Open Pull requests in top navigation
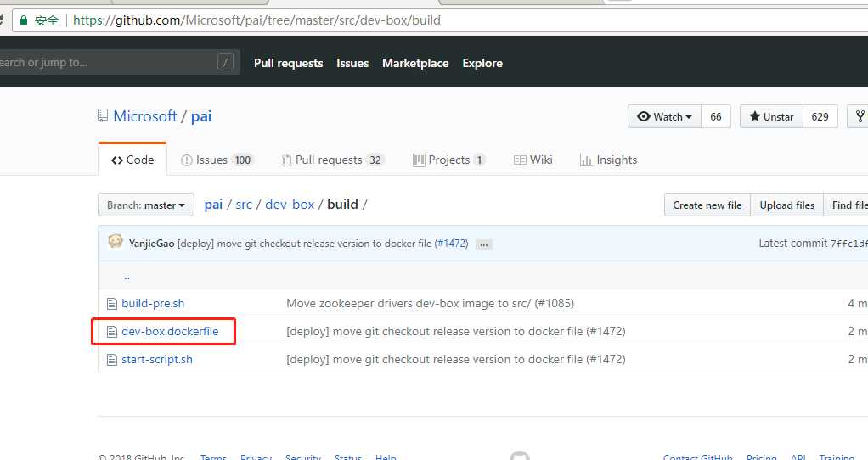The width and height of the screenshot is (868, 460). tap(289, 63)
